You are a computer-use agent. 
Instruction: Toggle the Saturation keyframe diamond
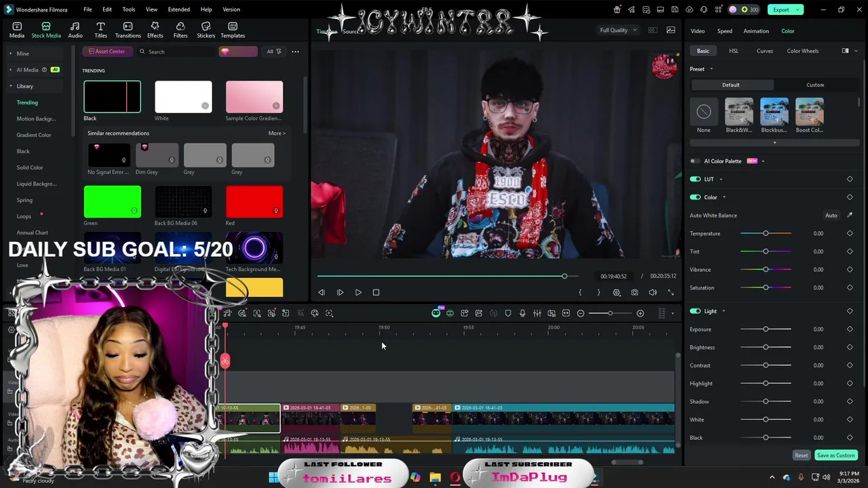[x=850, y=287]
